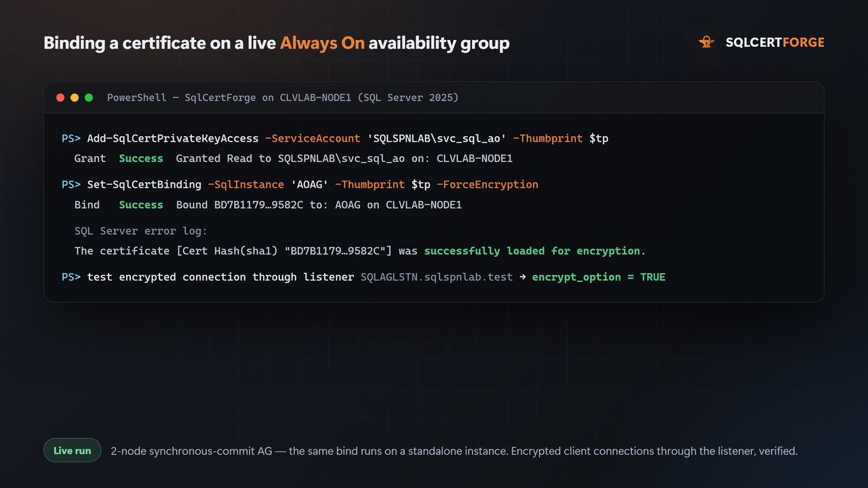Click the 'SQLSPNLAB\svc_sql_ao' string value

[x=437, y=138]
